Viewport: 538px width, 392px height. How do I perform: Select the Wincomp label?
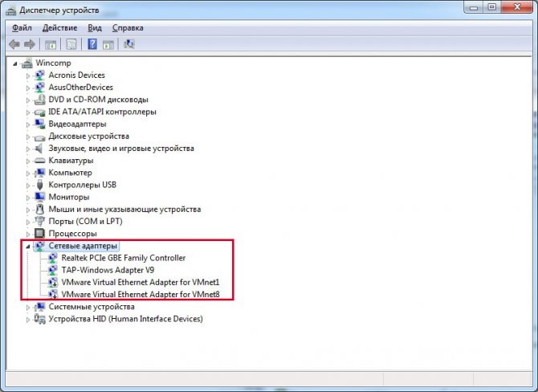click(x=54, y=63)
